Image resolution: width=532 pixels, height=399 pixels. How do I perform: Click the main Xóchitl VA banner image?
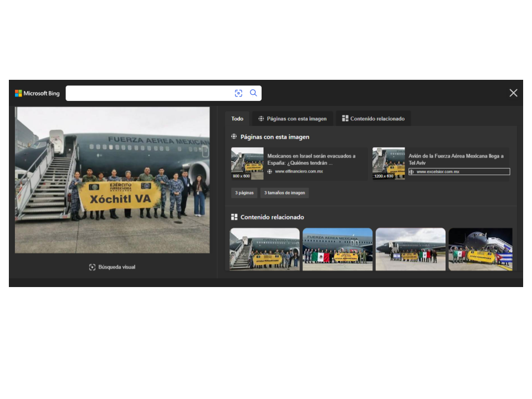click(x=112, y=180)
